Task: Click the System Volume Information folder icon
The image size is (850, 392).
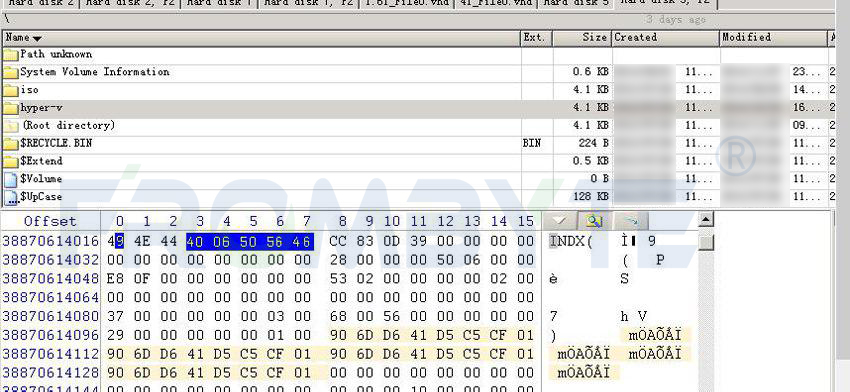Action: [x=10, y=72]
